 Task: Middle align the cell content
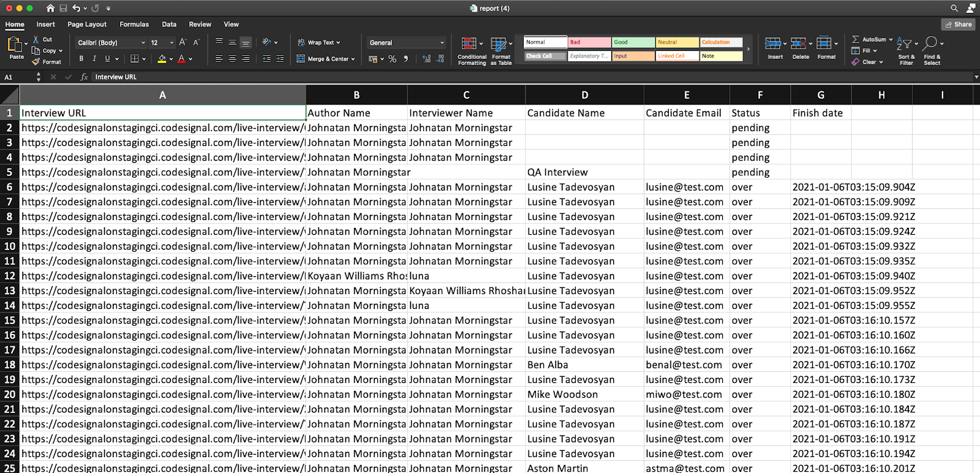click(x=232, y=42)
